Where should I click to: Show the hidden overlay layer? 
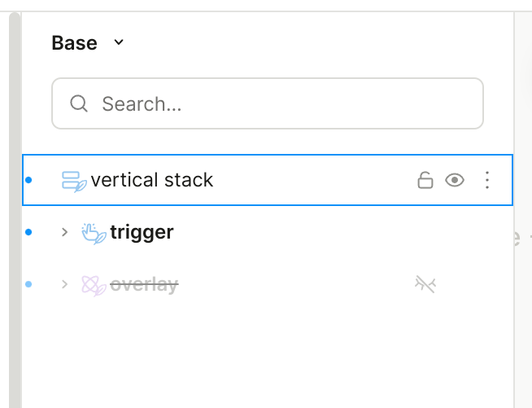425,284
